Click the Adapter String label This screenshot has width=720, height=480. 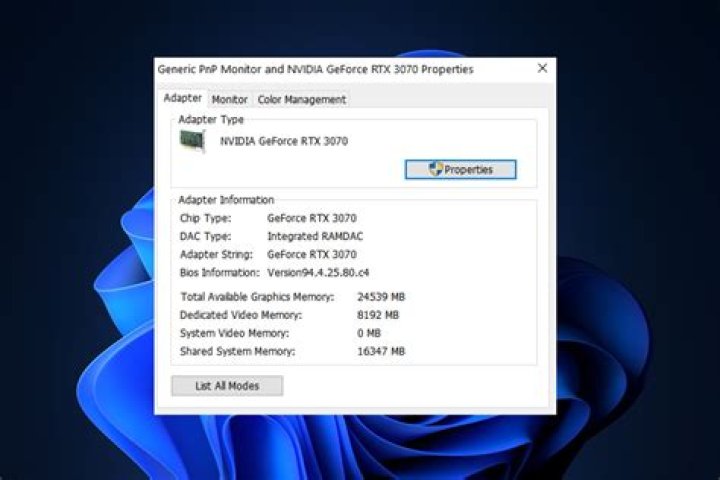point(216,254)
